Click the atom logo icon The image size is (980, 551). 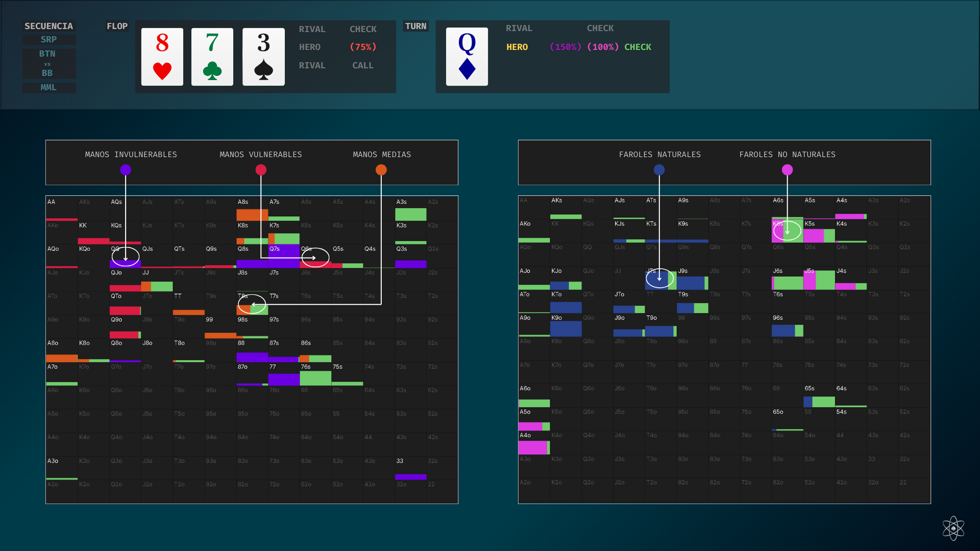(x=953, y=528)
